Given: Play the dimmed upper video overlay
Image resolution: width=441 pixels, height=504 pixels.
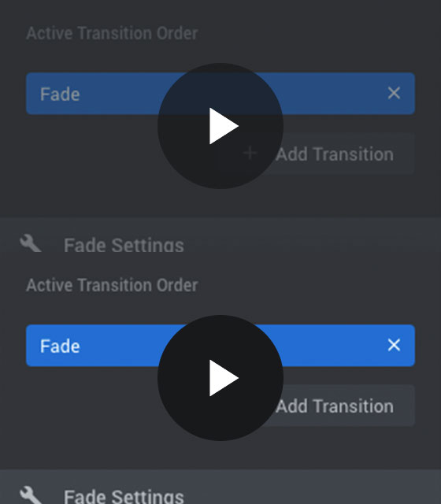Looking at the screenshot, I should (x=220, y=126).
